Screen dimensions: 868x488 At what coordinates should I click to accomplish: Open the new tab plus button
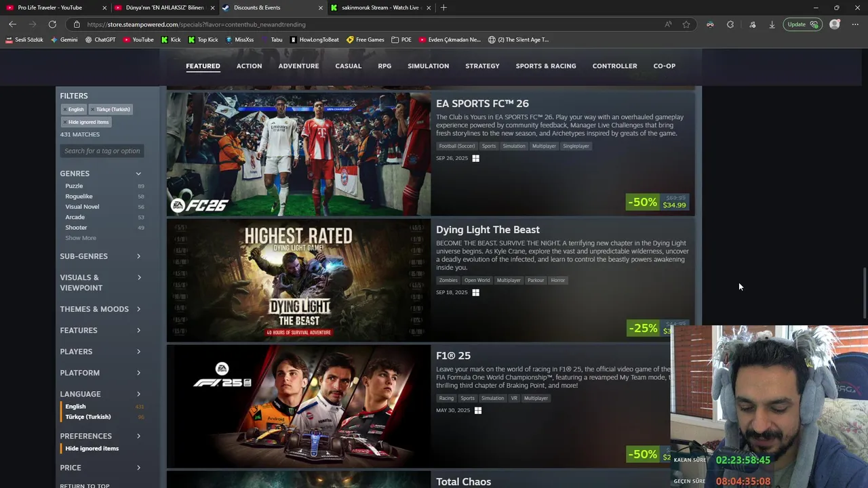[443, 7]
